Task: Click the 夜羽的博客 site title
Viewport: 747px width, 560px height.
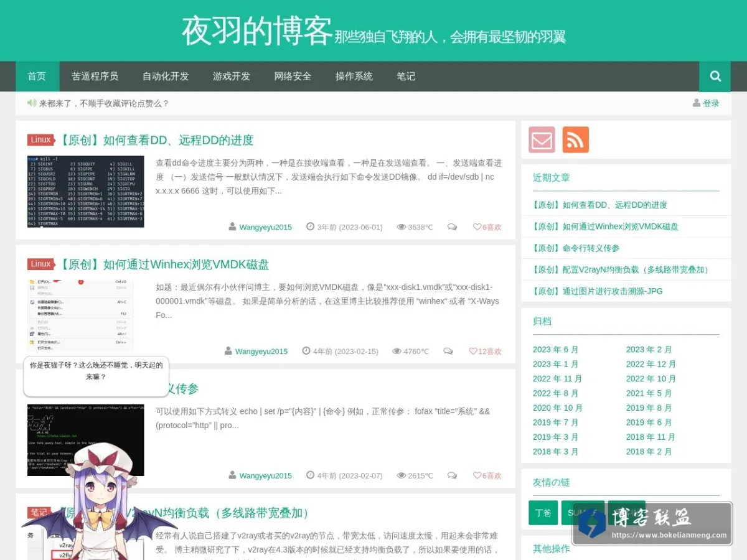Action: pos(256,31)
